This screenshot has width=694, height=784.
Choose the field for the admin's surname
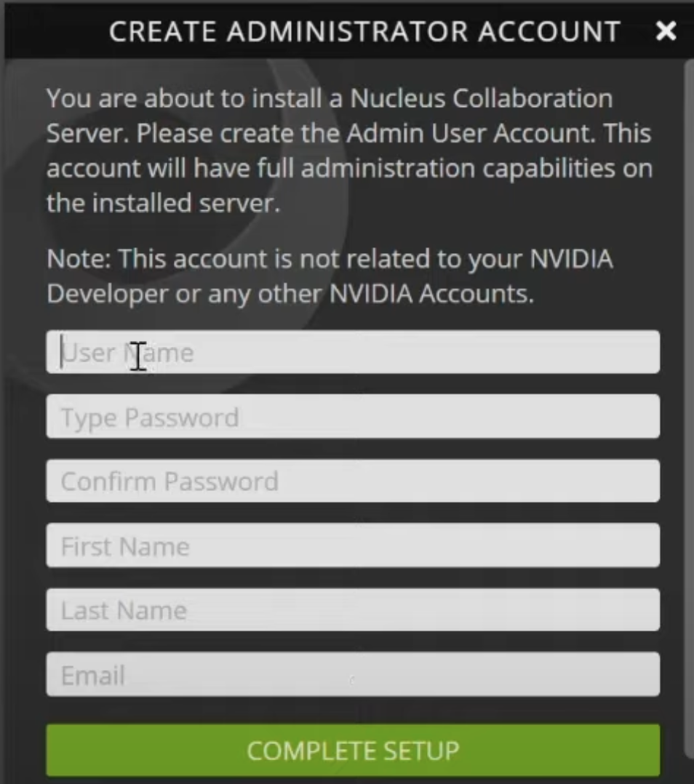[x=353, y=609]
